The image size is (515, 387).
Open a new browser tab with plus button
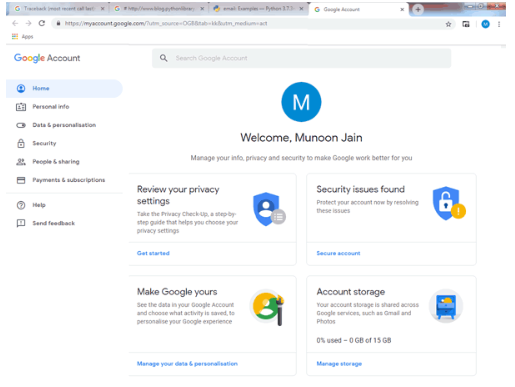coord(418,10)
